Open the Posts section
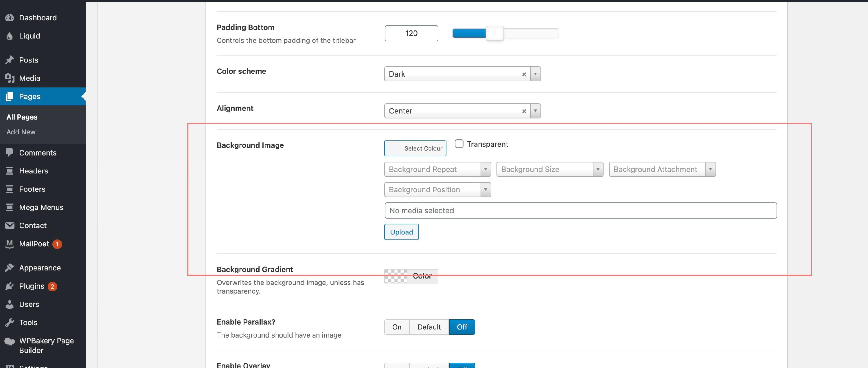The height and width of the screenshot is (368, 868). 28,60
